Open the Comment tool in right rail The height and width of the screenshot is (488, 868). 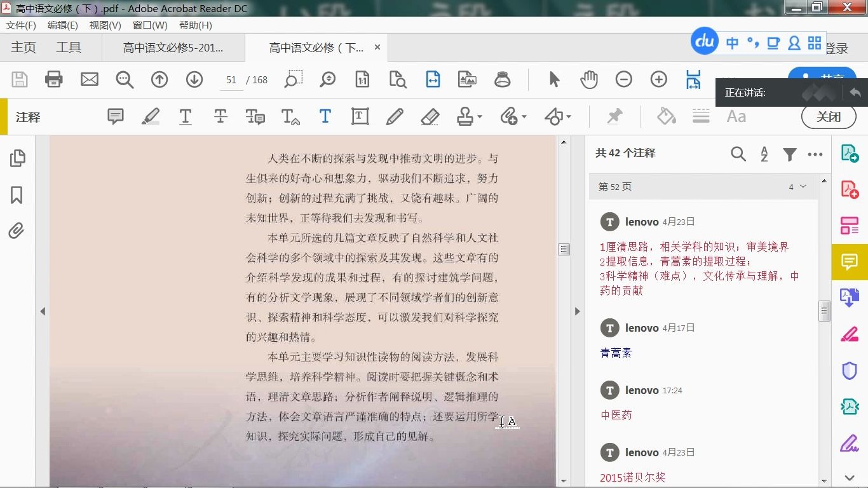[x=850, y=262]
